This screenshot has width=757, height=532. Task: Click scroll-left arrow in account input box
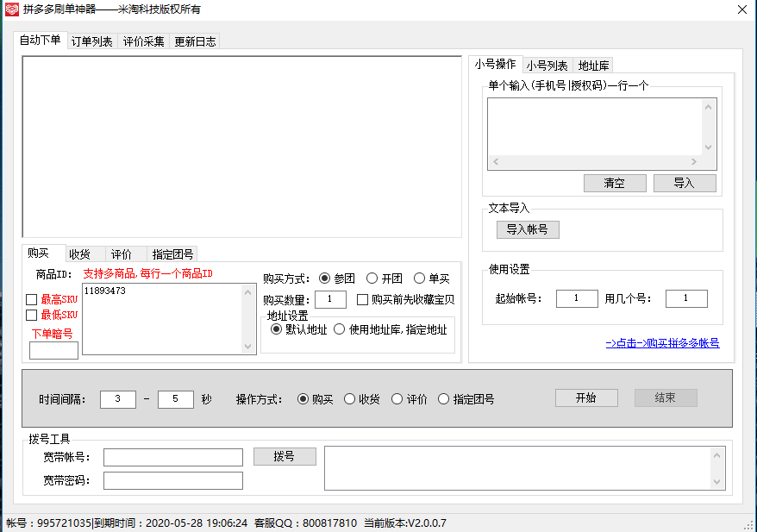pyautogui.click(x=496, y=162)
